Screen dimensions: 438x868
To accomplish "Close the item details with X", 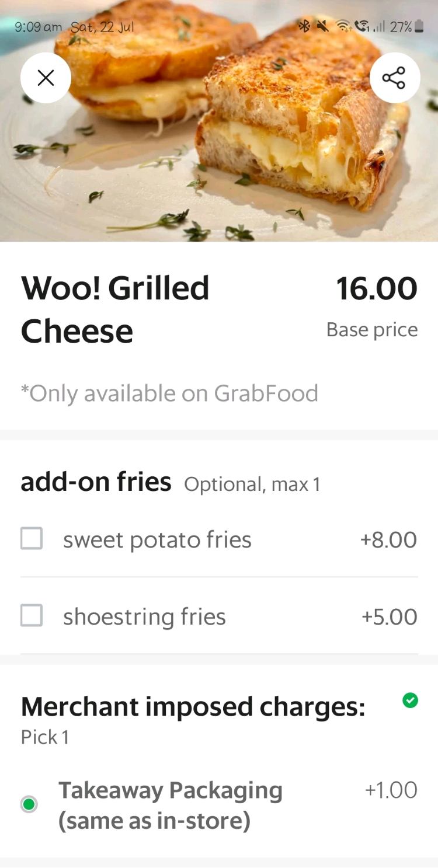I will click(x=46, y=78).
